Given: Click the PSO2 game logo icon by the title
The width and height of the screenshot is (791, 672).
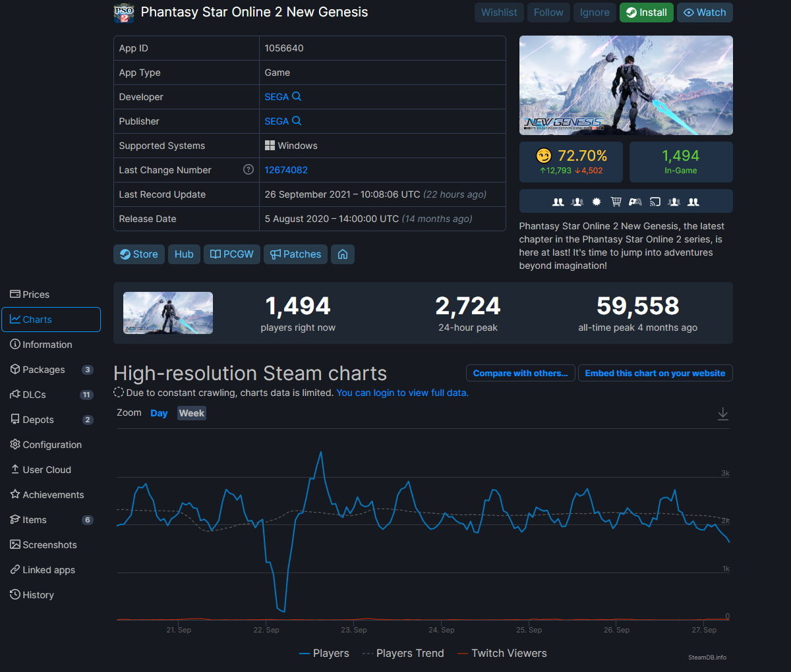Looking at the screenshot, I should [124, 13].
